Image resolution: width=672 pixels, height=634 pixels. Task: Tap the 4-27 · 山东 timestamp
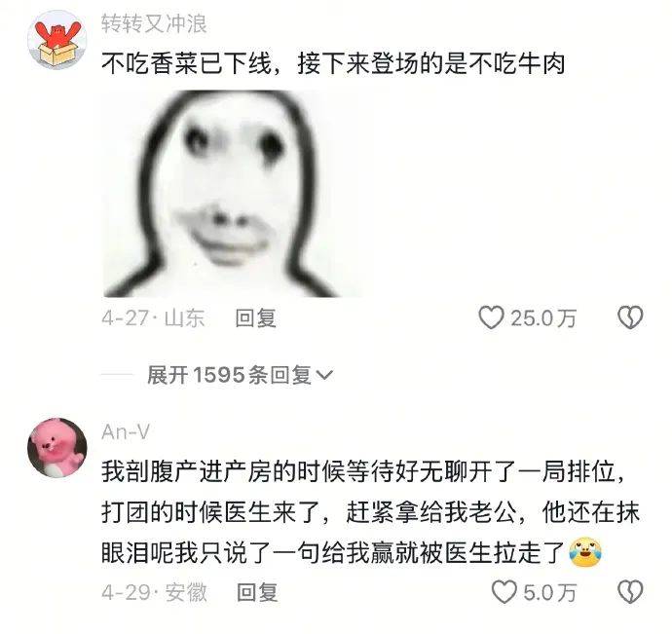pos(153,318)
